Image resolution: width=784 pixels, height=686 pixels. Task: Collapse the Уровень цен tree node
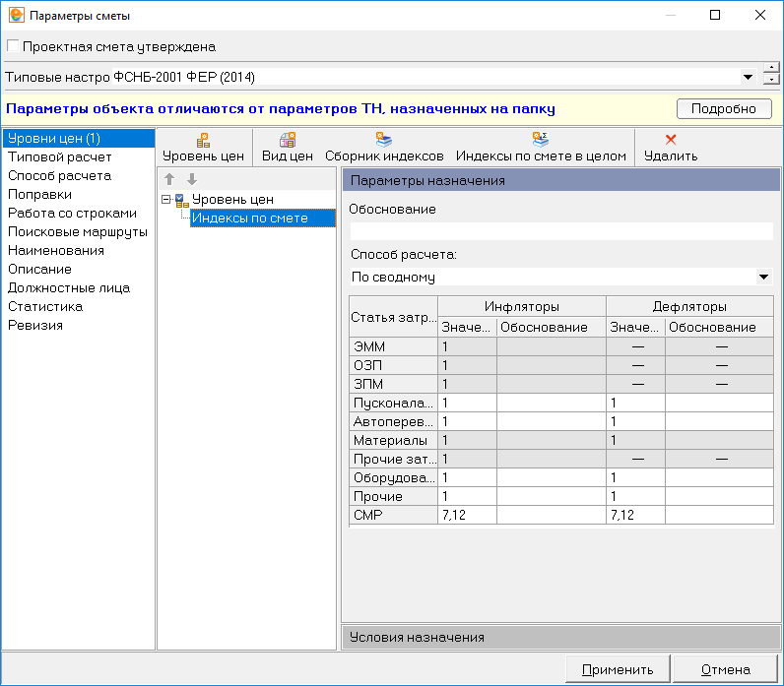coord(166,200)
